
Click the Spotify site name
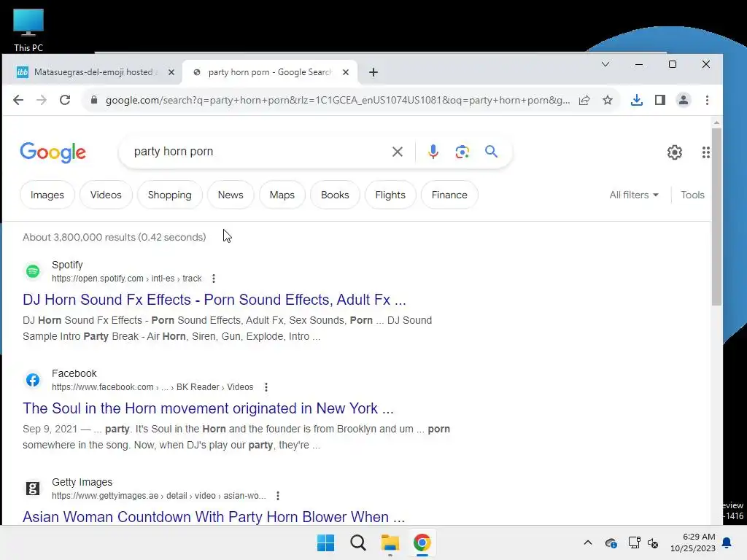67,265
